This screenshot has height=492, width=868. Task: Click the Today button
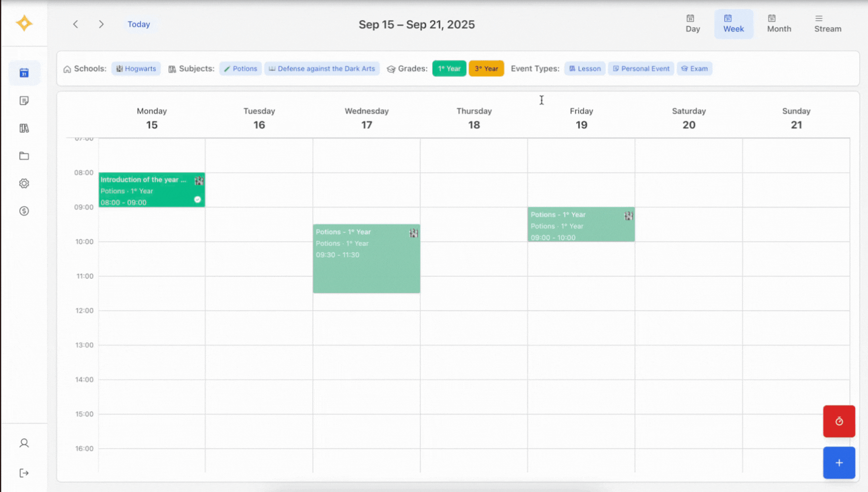click(138, 24)
